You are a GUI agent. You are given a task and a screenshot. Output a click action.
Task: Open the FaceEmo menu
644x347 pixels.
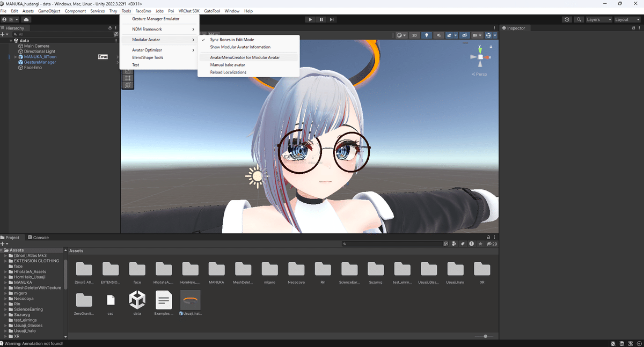143,11
